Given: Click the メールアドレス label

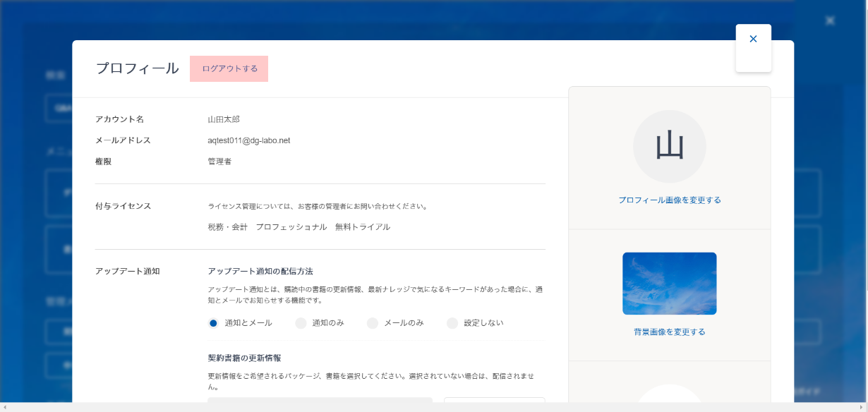Looking at the screenshot, I should (x=123, y=140).
